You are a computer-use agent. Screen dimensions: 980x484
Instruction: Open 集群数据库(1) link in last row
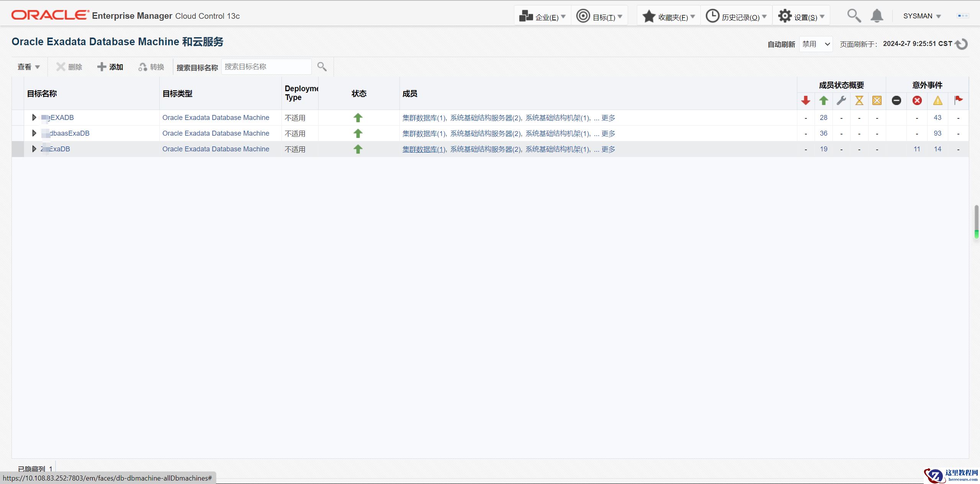coord(424,149)
